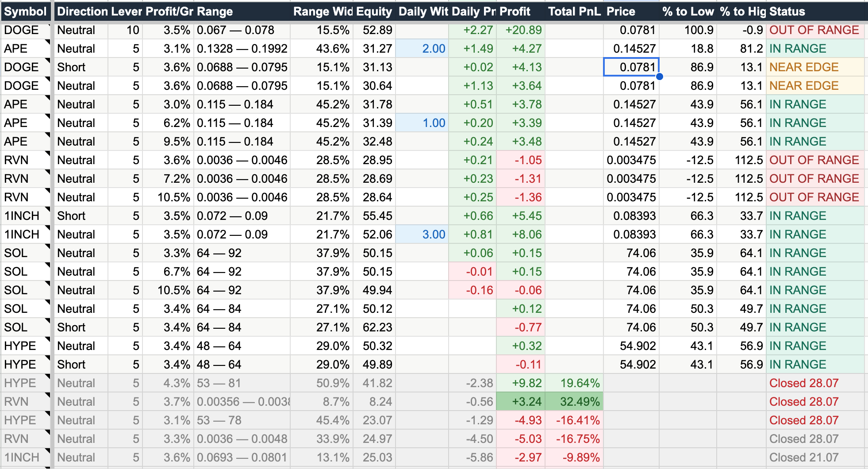Click the Symbol column header cell
This screenshot has width=868, height=469.
(x=25, y=12)
